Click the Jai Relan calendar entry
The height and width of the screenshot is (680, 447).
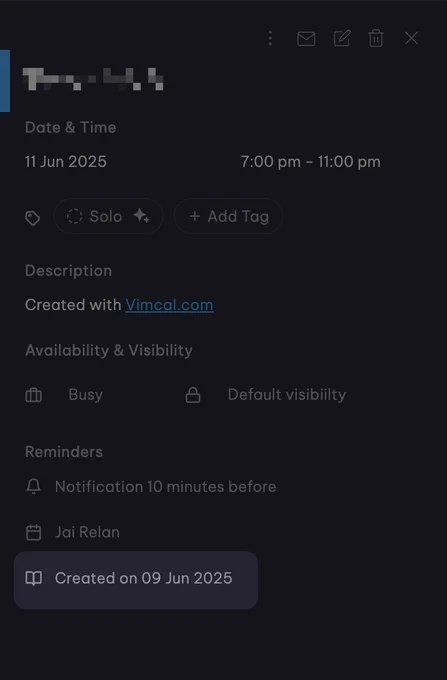(x=87, y=532)
